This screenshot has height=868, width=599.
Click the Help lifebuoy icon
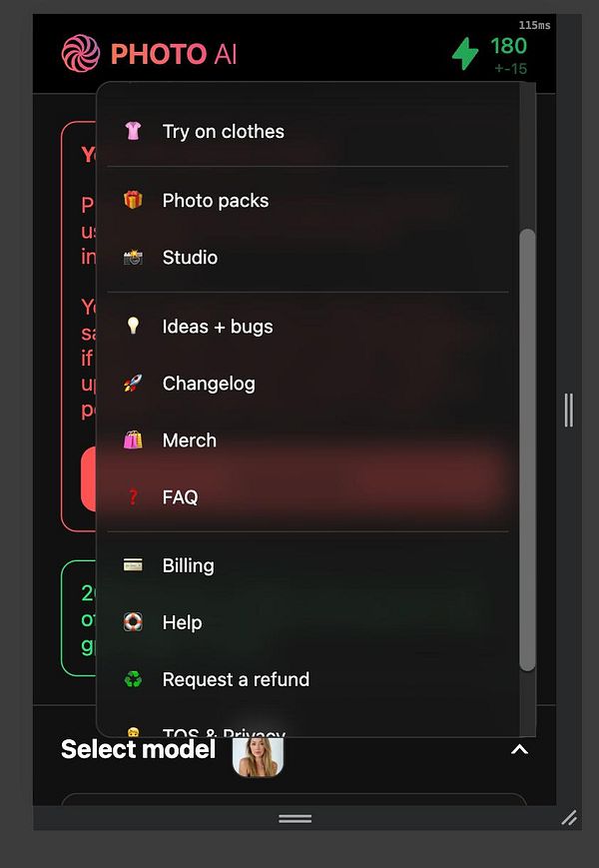point(131,621)
